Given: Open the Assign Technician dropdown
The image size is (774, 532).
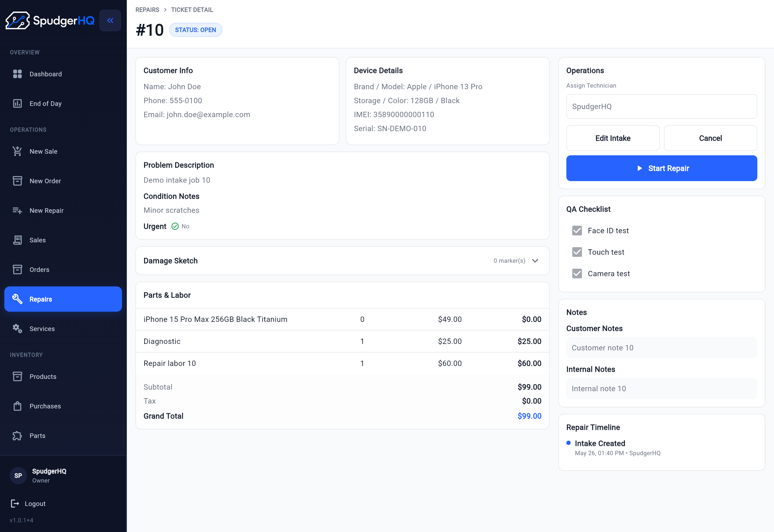Looking at the screenshot, I should click(661, 106).
